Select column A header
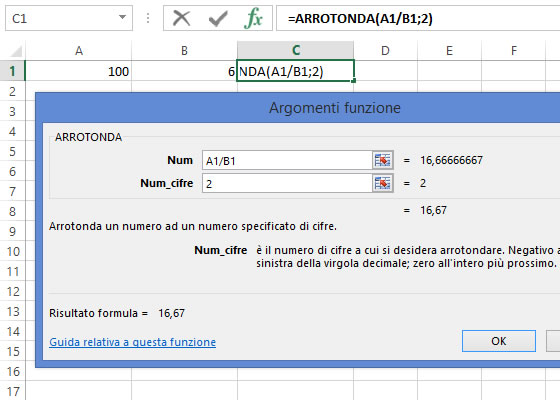This screenshot has height=400, width=560. [x=79, y=51]
